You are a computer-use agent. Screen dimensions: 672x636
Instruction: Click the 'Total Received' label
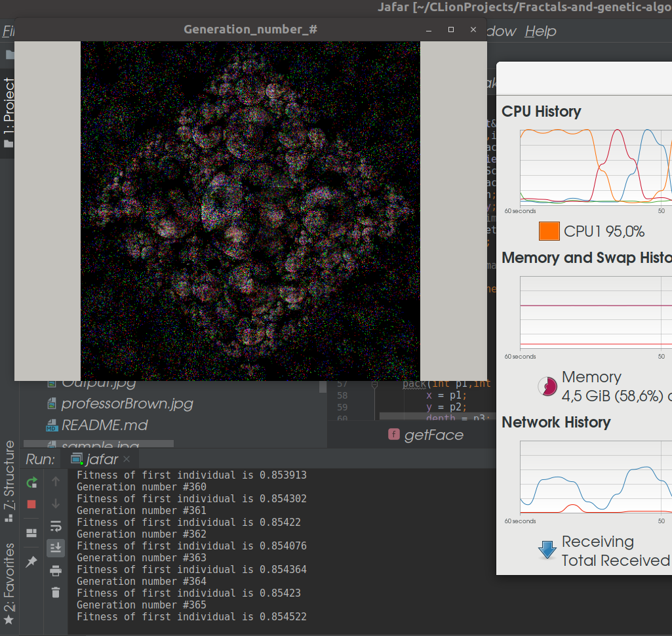click(x=616, y=560)
